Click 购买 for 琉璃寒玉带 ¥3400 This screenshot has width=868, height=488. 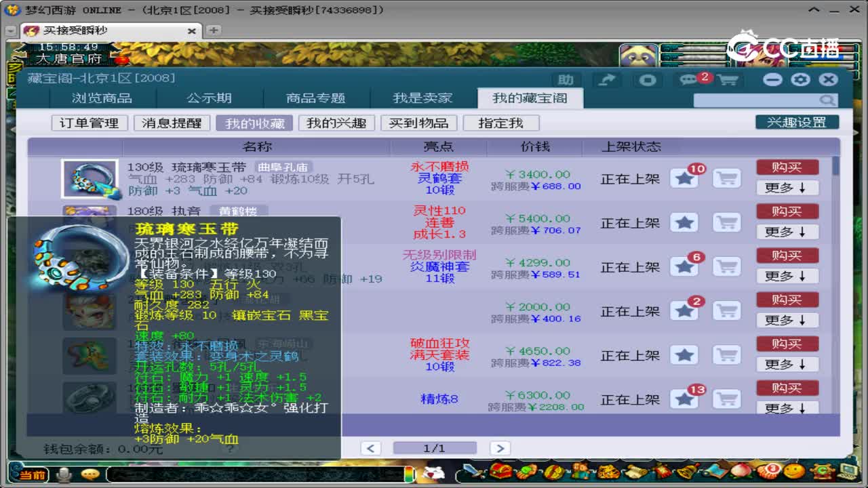tap(787, 167)
